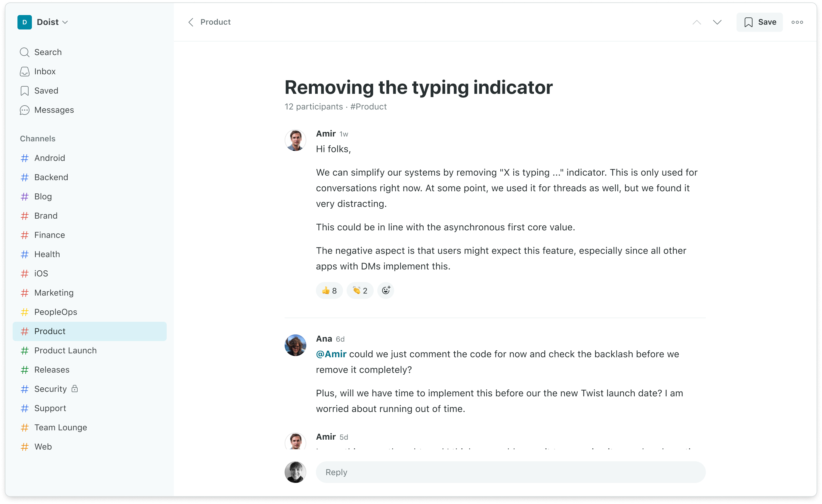Viewport: 822px width, 504px height.
Task: Click the lock icon next to Security
Action: (75, 389)
